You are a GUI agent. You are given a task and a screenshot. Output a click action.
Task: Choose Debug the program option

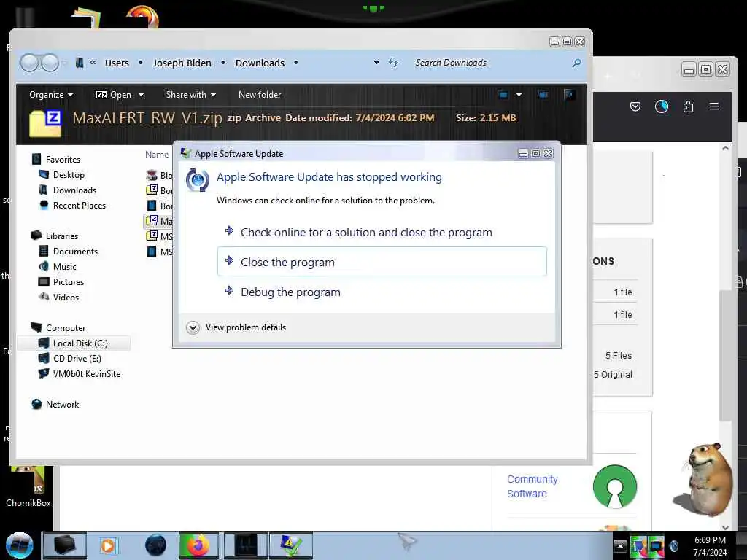tap(382, 292)
